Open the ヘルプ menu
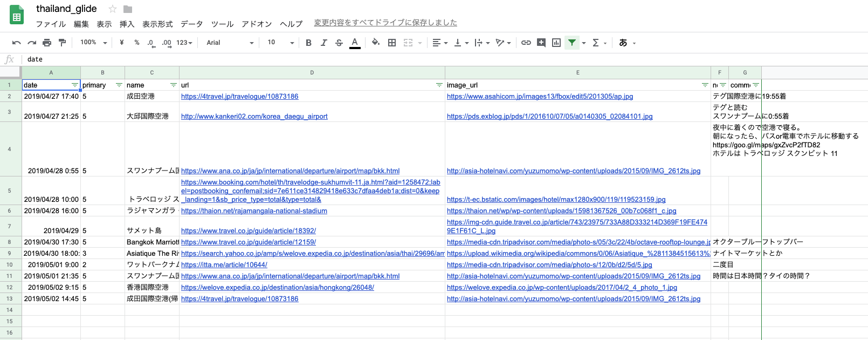 coord(291,24)
